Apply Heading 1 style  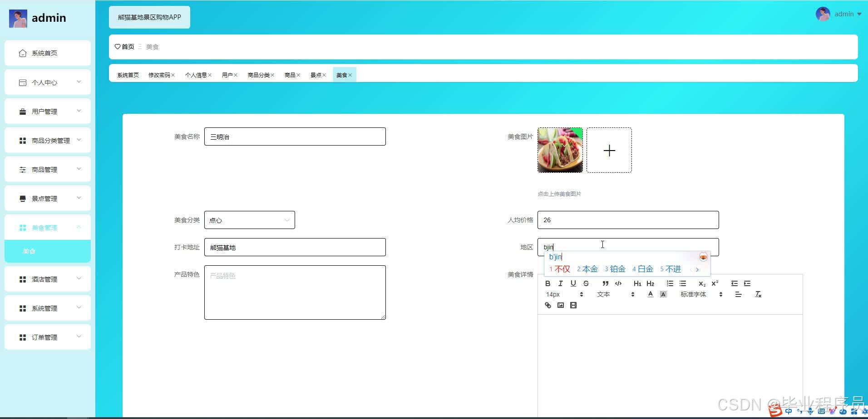[x=637, y=283]
